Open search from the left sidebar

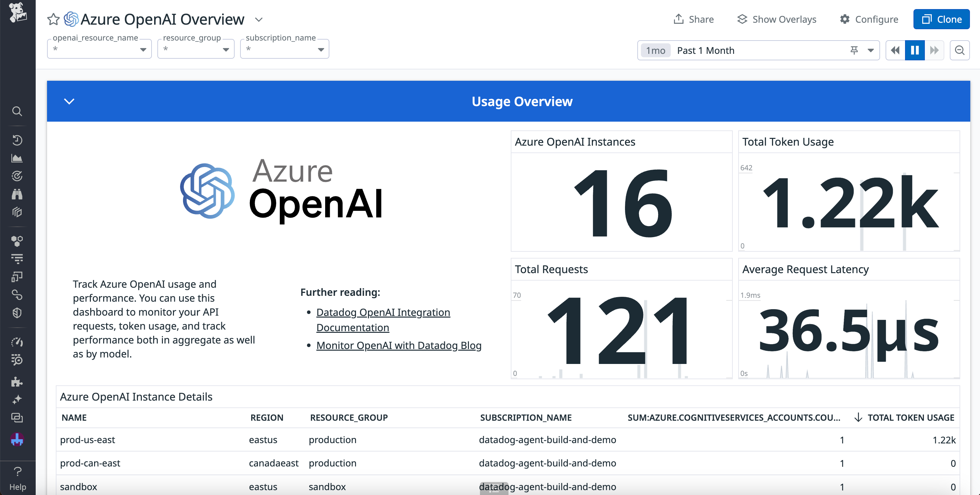tap(18, 111)
